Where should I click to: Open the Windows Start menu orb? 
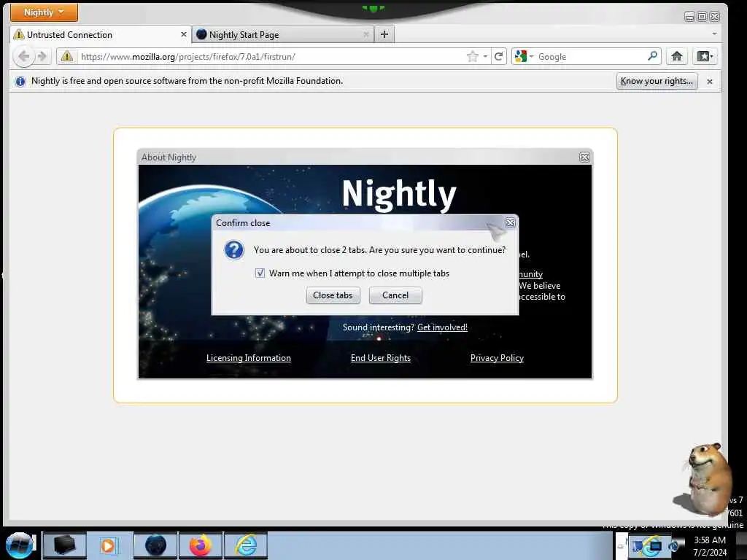pos(19,545)
